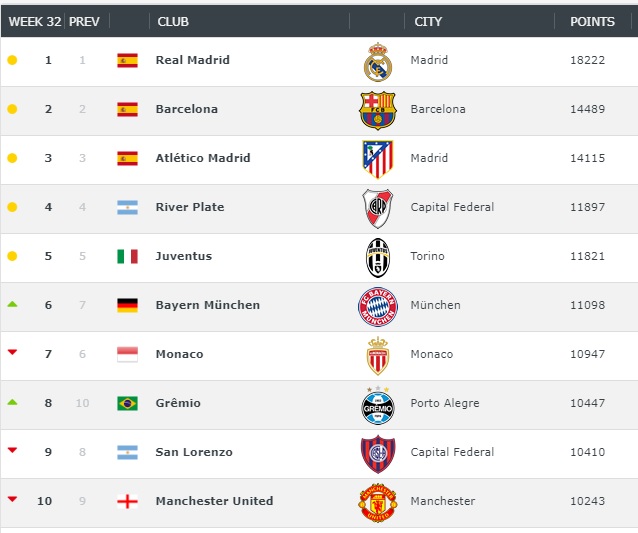
Task: Click the Bayern München crest logo
Action: coord(378,307)
